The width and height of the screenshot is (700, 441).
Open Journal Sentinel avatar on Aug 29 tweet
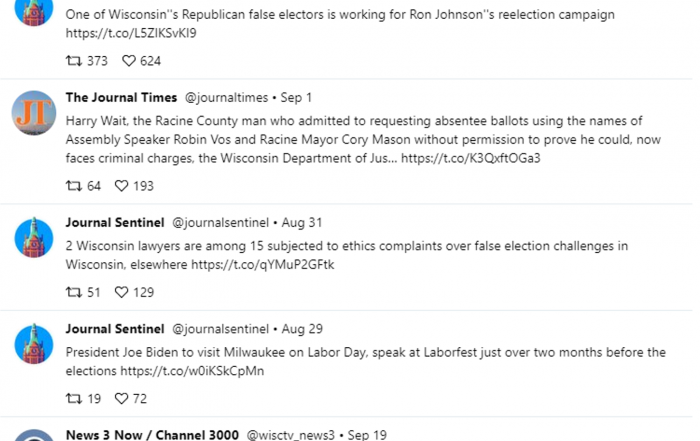[x=34, y=344]
